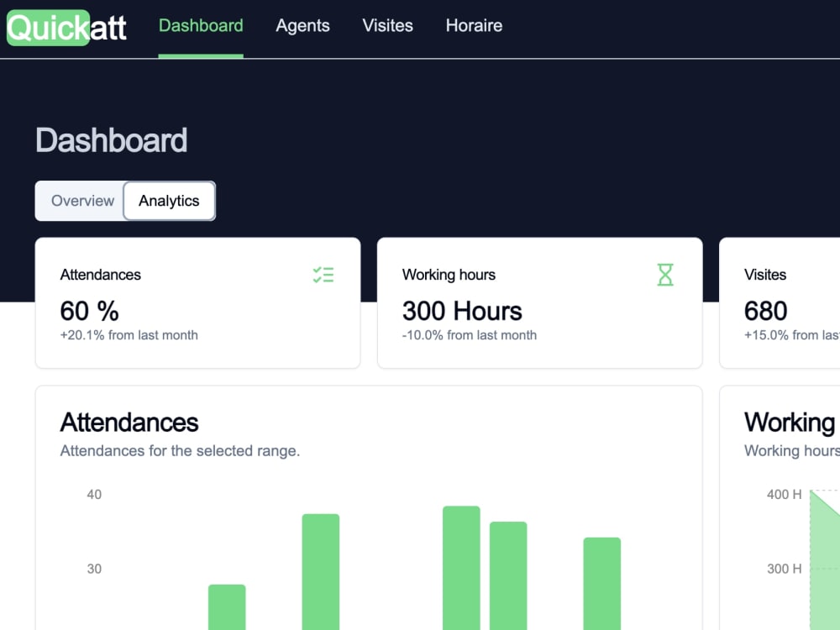Screen dimensions: 840x630
Task: Navigate to the Horaire tab
Action: tap(474, 26)
